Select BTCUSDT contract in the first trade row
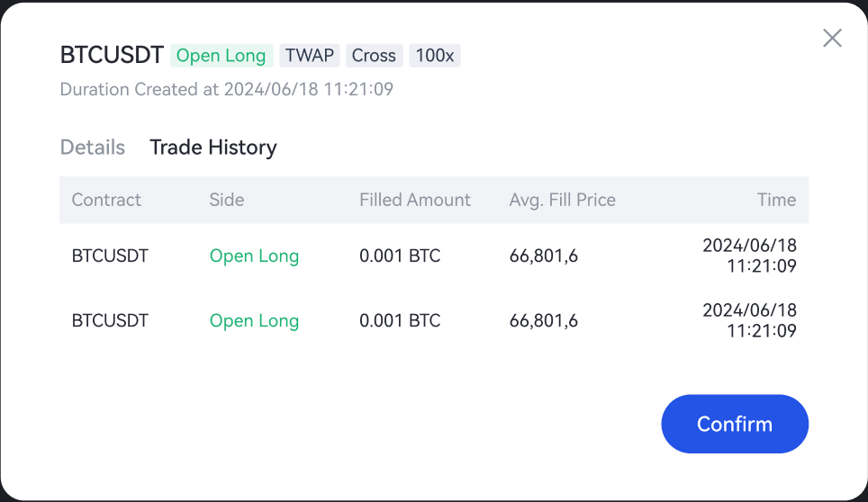The width and height of the screenshot is (868, 502). (110, 255)
